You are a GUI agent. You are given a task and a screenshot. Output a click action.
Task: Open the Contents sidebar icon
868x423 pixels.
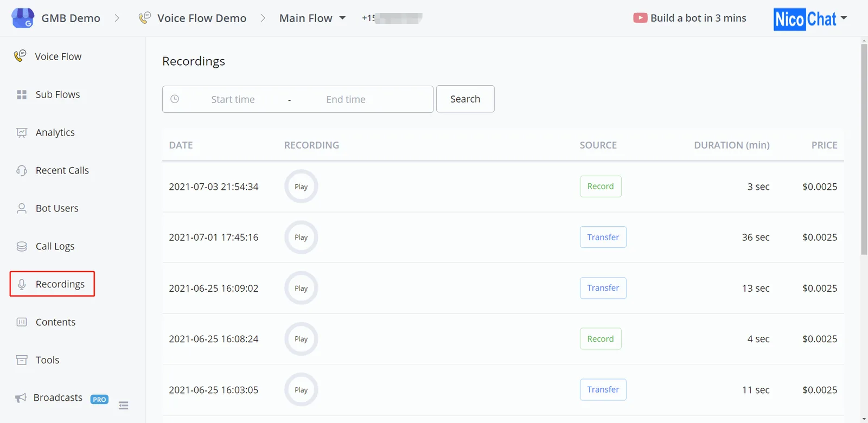pyautogui.click(x=22, y=322)
